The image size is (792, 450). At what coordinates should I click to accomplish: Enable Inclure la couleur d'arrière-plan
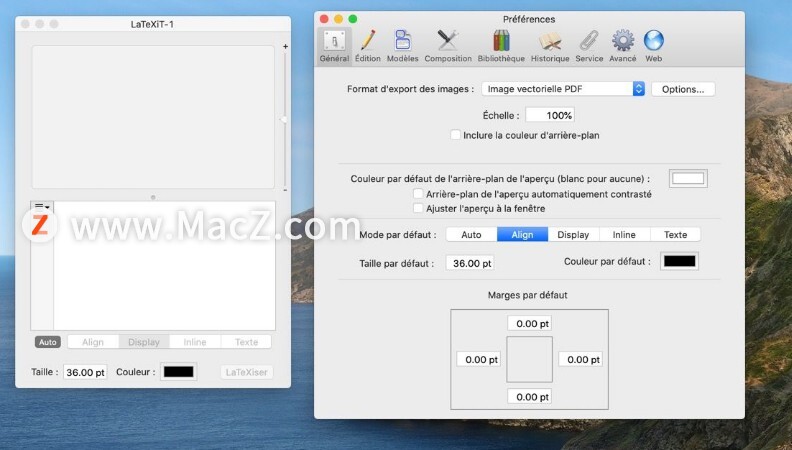[455, 135]
